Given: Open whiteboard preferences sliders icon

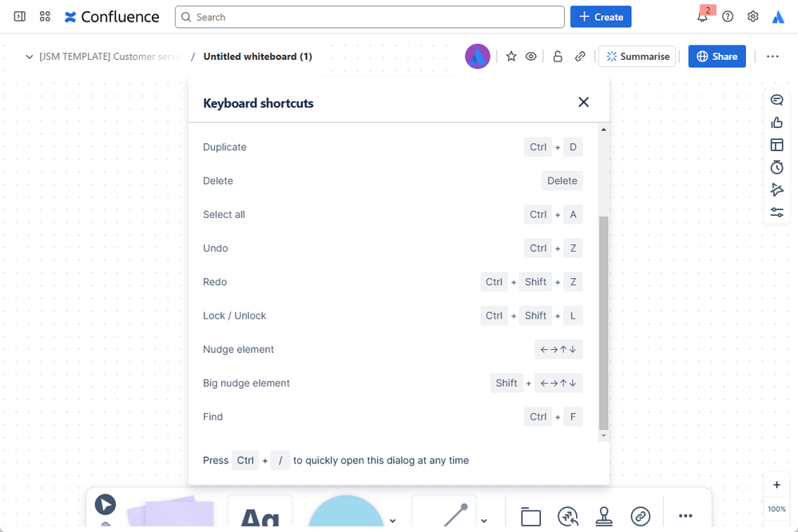Looking at the screenshot, I should click(776, 212).
